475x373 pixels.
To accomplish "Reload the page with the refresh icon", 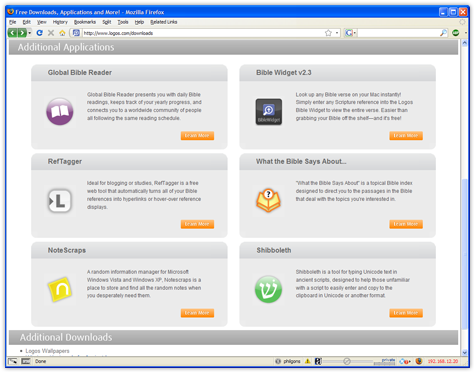I will [39, 33].
